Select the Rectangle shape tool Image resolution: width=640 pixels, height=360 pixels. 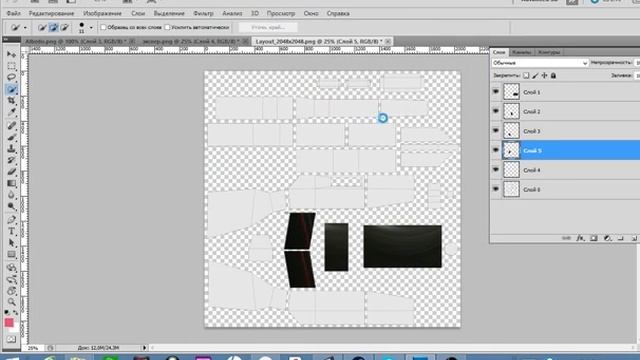[x=11, y=254]
